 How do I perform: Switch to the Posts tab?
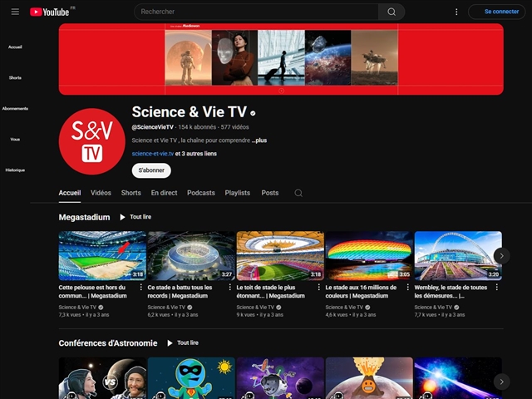(x=269, y=193)
